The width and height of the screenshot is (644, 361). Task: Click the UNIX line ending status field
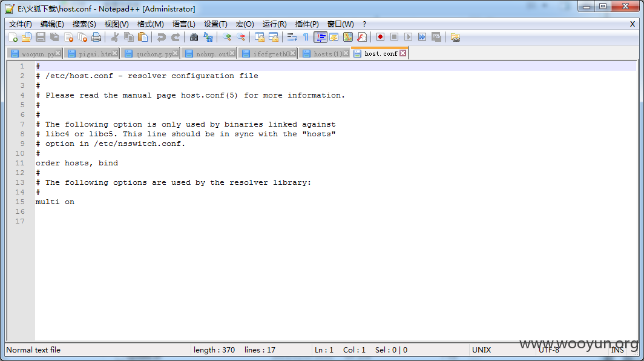[481, 350]
